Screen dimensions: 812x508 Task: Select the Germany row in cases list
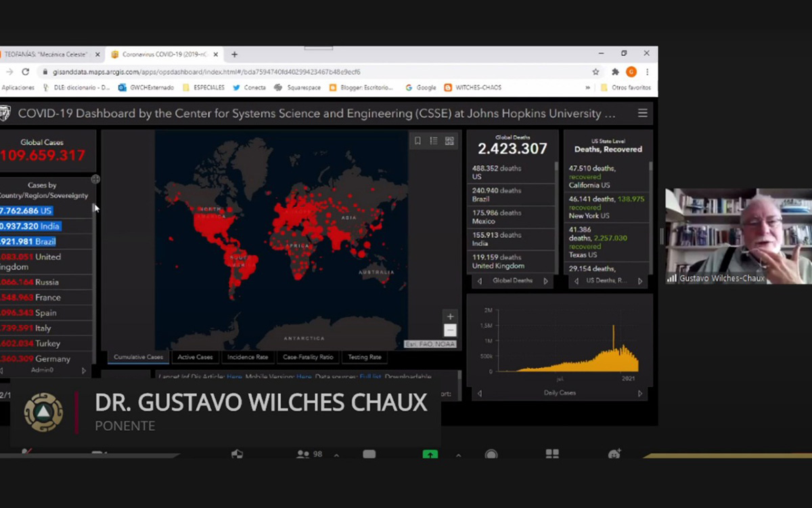46,359
